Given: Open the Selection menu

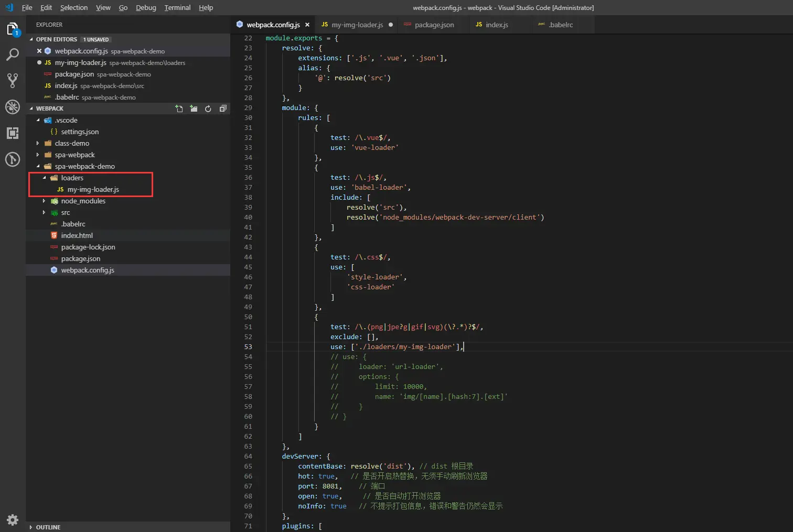Looking at the screenshot, I should click(x=73, y=8).
